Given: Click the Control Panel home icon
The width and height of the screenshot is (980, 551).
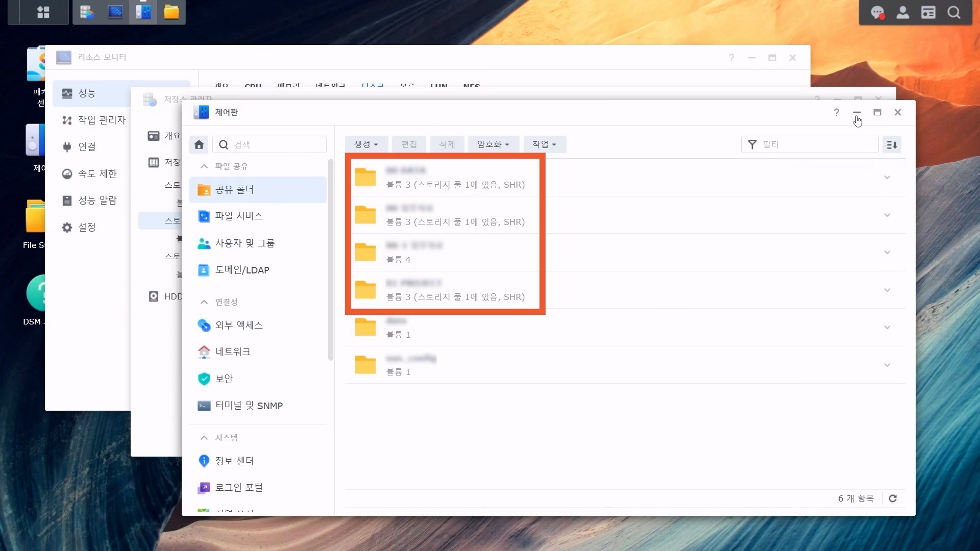Looking at the screenshot, I should pyautogui.click(x=199, y=145).
